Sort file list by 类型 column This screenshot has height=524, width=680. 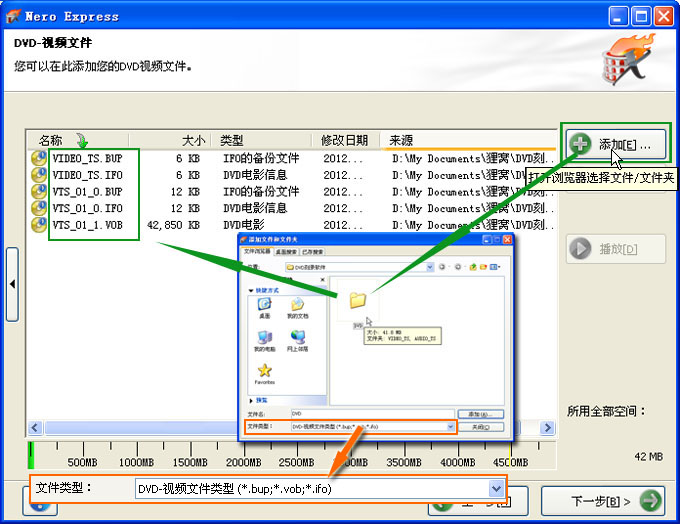(x=262, y=140)
